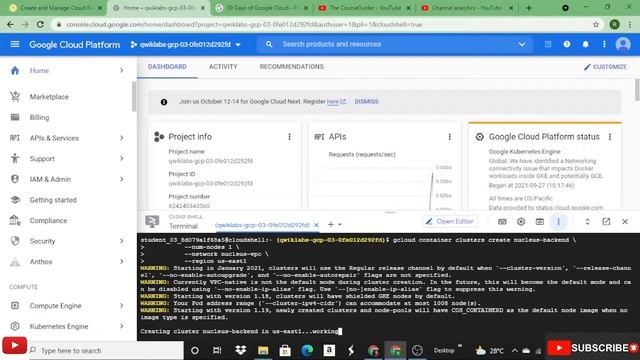Click the Windows taskbar search box
Viewport: 640px width, 360px height.
pyautogui.click(x=106, y=351)
